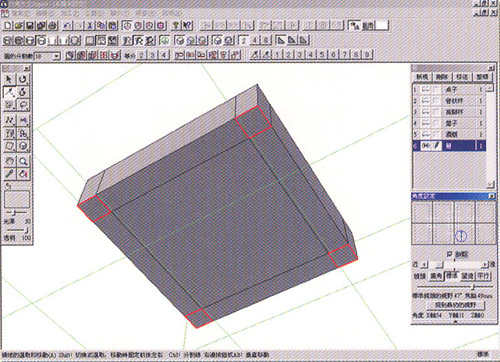Screen dimensions: 500x362
Task: Click the second layer panel button
Action: coord(442,77)
